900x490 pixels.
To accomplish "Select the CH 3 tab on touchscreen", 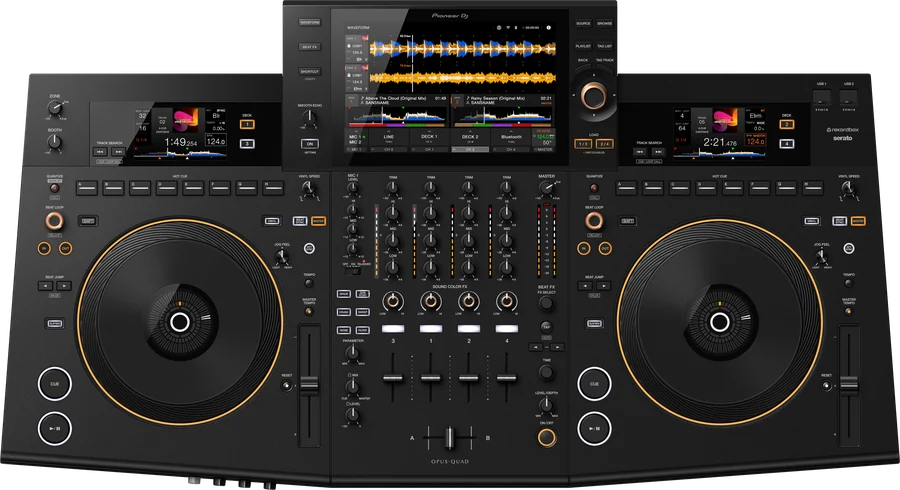I will point(389,150).
